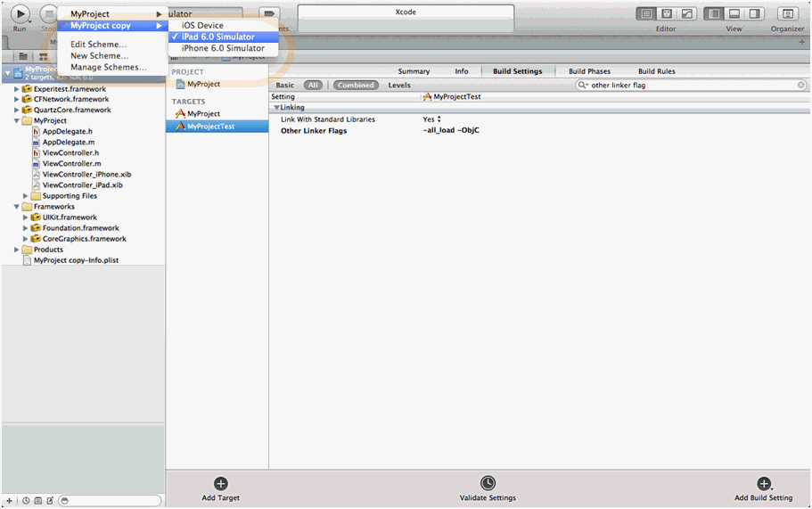Screen dimensions: 812x509
Task: Switch to the Build Phases tab
Action: point(589,71)
